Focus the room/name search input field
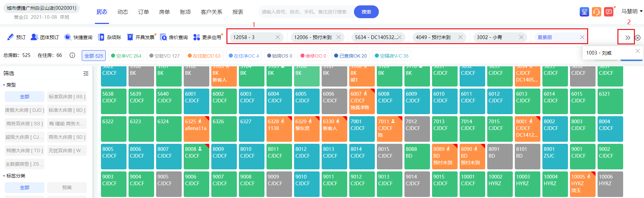The height and width of the screenshot is (198, 644). (x=306, y=12)
